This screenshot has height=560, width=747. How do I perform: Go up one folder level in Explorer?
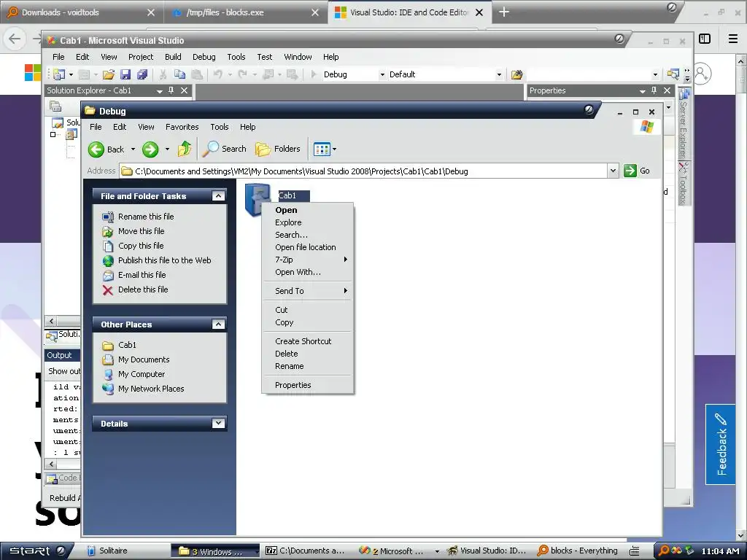(x=185, y=149)
